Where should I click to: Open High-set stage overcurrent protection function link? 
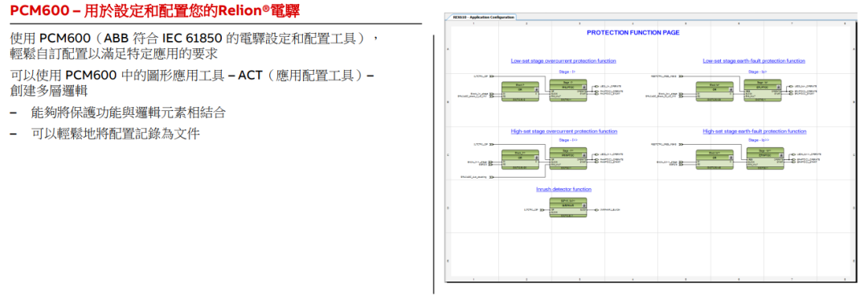[564, 132]
